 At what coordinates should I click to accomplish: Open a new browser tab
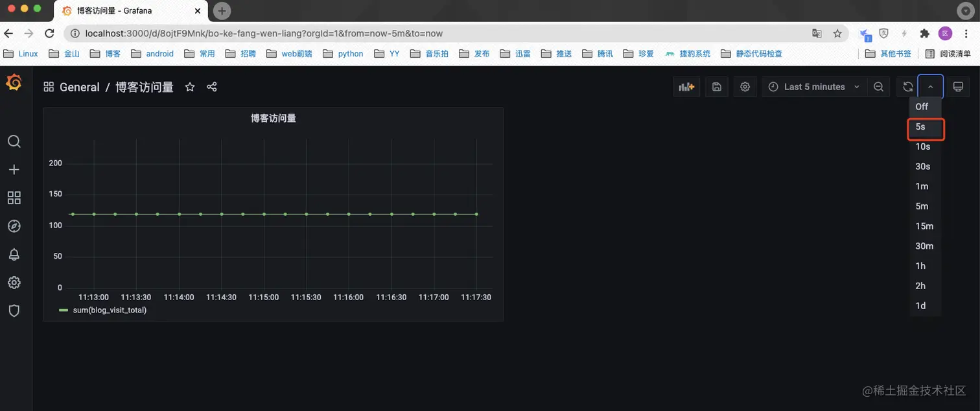point(222,10)
